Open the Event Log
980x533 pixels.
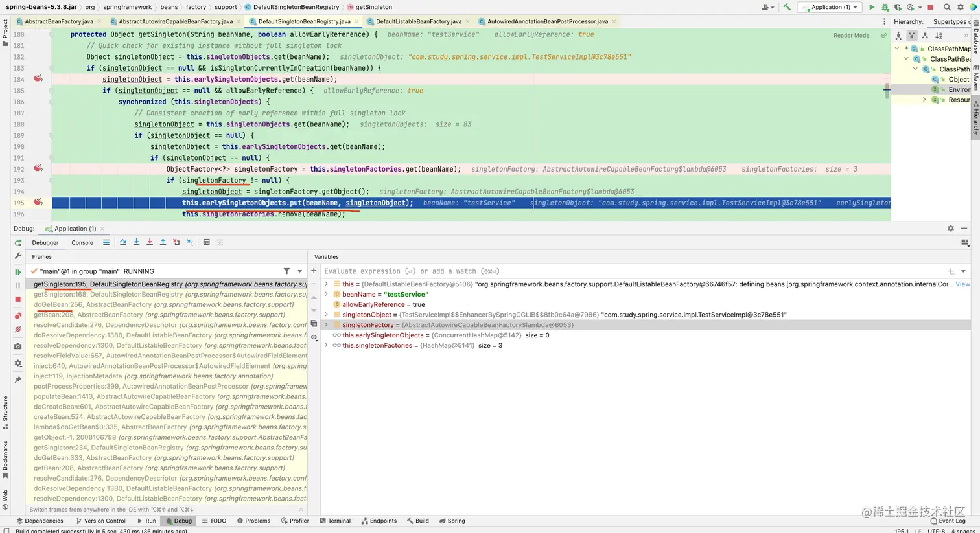pos(948,521)
